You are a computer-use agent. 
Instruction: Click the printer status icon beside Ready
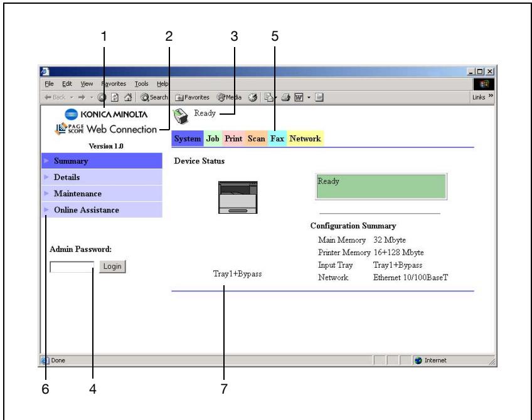(x=180, y=116)
